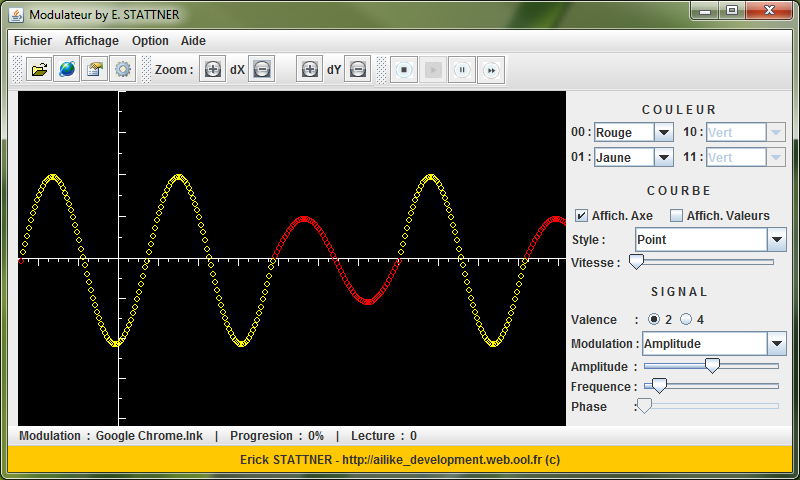Select Valence 4 radio button
The height and width of the screenshot is (480, 800).
click(686, 319)
